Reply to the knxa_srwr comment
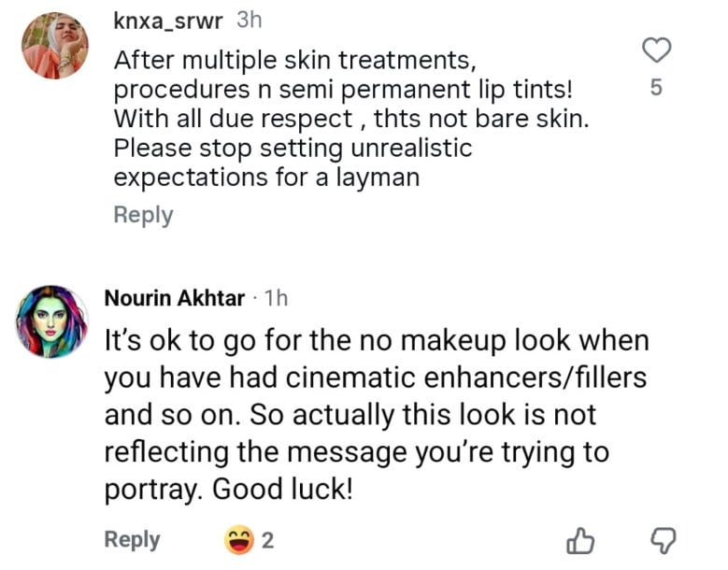This screenshot has width=728, height=570. click(143, 215)
